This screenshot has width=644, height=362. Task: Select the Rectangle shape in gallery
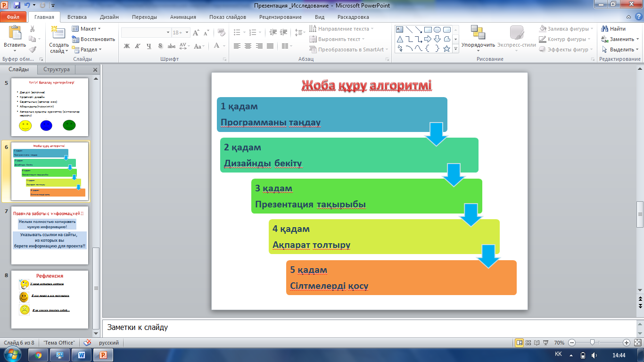click(x=428, y=29)
